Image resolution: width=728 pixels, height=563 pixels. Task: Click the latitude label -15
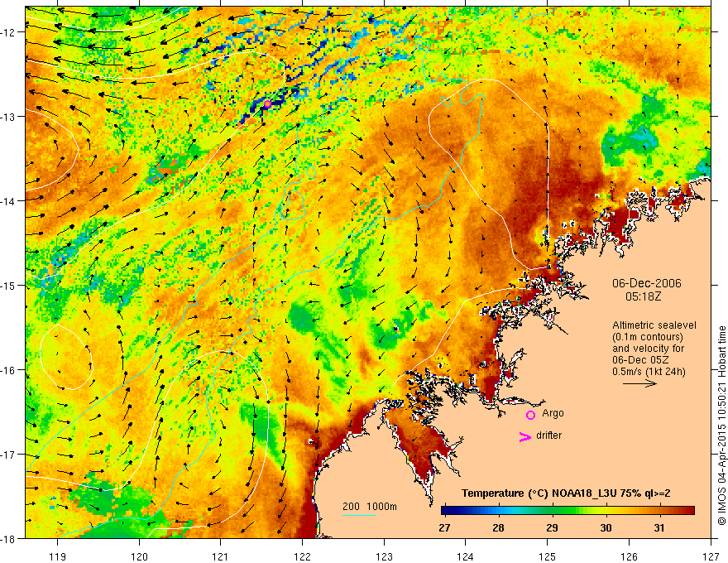9,285
